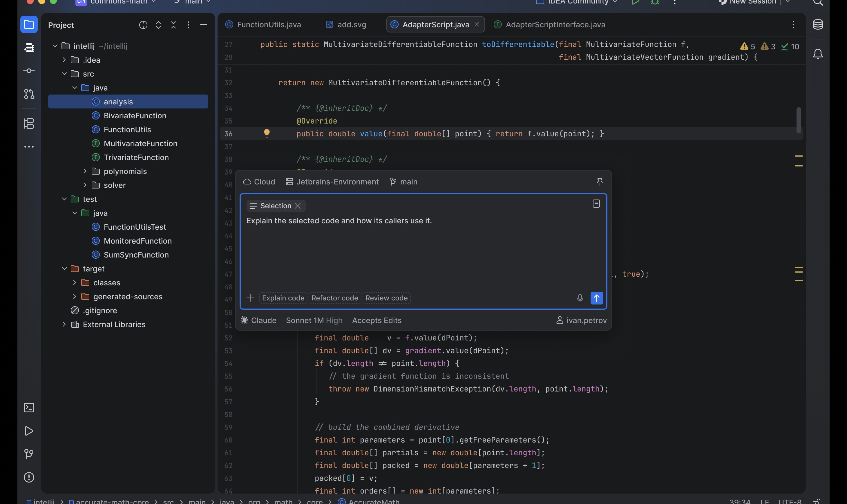The image size is (847, 504).
Task: Send the prompt with the arrow button
Action: (597, 298)
